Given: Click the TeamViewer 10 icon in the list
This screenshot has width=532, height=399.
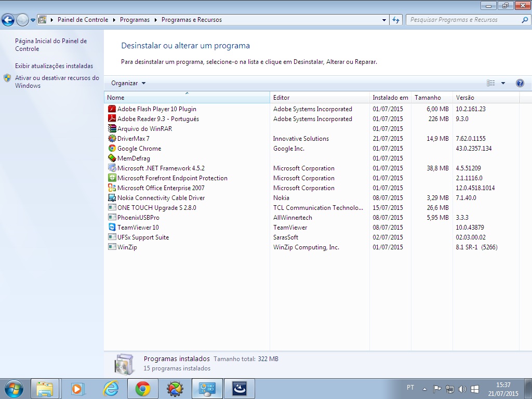Looking at the screenshot, I should [x=112, y=227].
